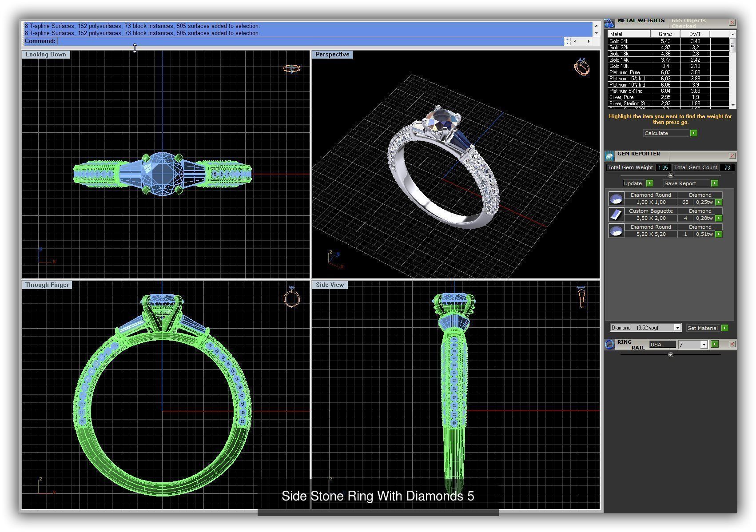Image resolution: width=756 pixels, height=532 pixels.
Task: Select the Custom Baguette gem thumbnail
Action: tap(616, 214)
